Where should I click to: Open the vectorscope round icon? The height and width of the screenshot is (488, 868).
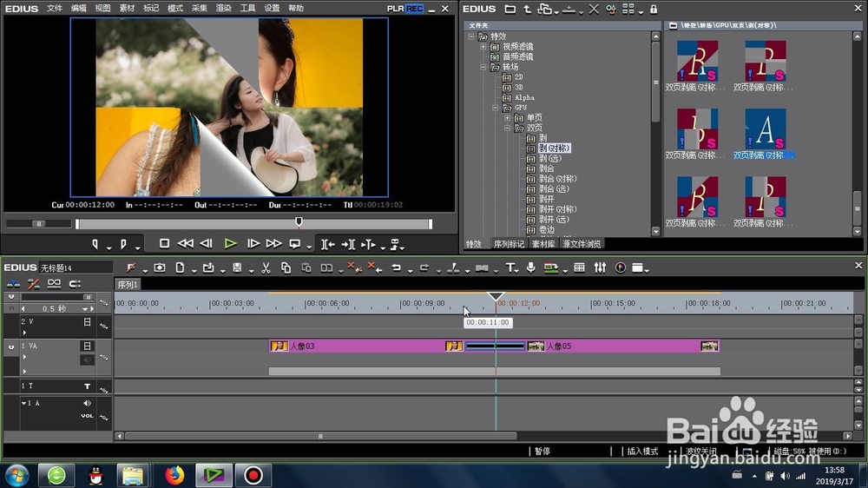[x=621, y=268]
